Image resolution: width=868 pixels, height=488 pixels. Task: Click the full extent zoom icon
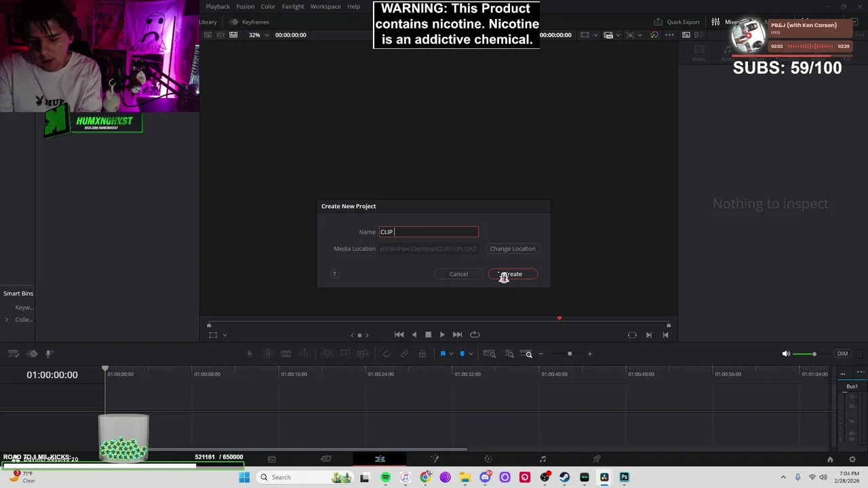click(489, 354)
